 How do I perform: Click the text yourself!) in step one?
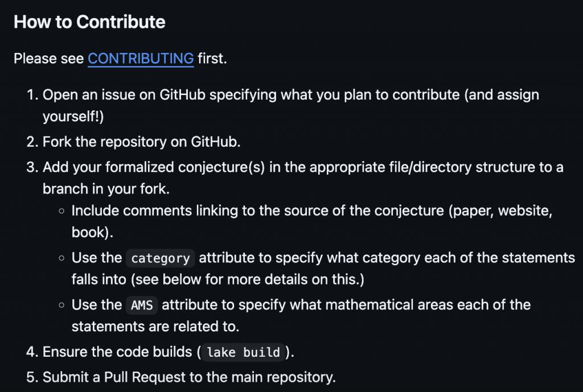[x=73, y=116]
